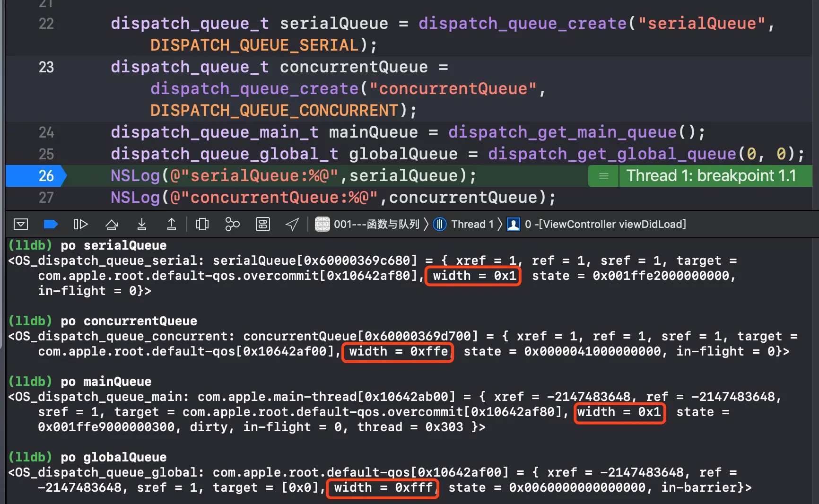Image resolution: width=819 pixels, height=504 pixels.
Task: Click the DISPATCH_QUEUE_CONCURRENT macro in code
Action: [274, 111]
